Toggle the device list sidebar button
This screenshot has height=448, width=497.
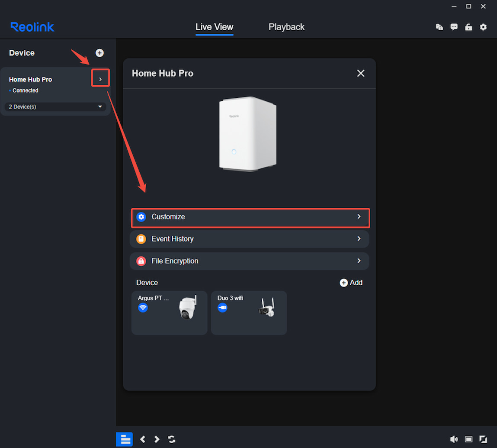coord(124,439)
